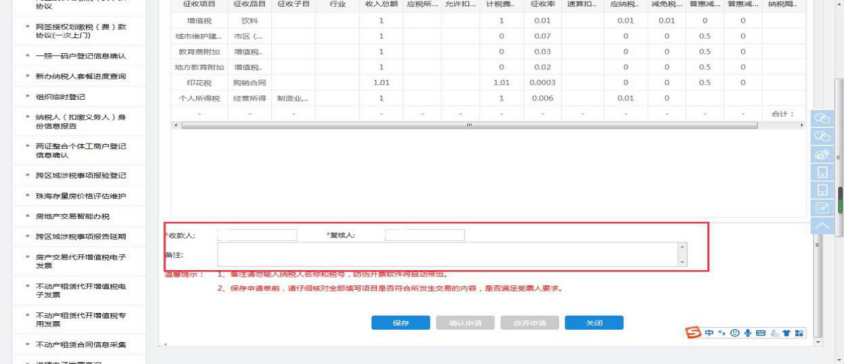Click the 经营所得 cell in the table
This screenshot has height=364, width=844.
click(249, 99)
